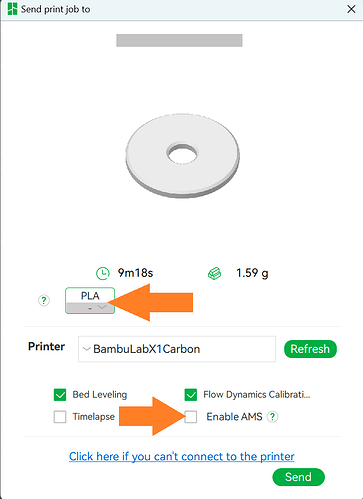The height and width of the screenshot is (499, 363).
Task: Select the BambuLabX1Carbon printer combo box
Action: click(177, 349)
